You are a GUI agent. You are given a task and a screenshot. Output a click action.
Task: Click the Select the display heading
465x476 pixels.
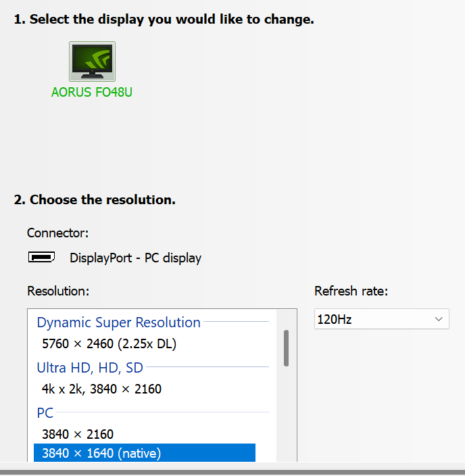tap(164, 20)
